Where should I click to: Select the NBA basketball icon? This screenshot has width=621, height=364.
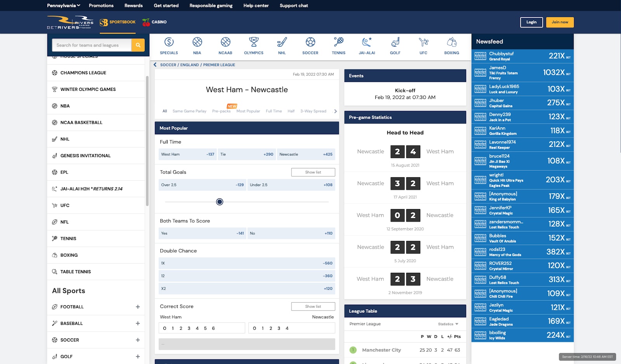tap(197, 42)
